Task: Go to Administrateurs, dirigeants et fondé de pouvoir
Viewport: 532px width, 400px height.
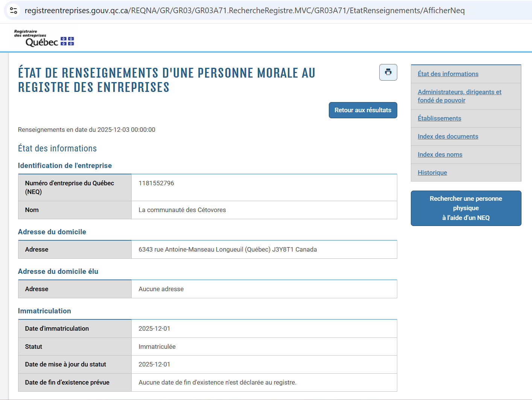Action: (459, 96)
